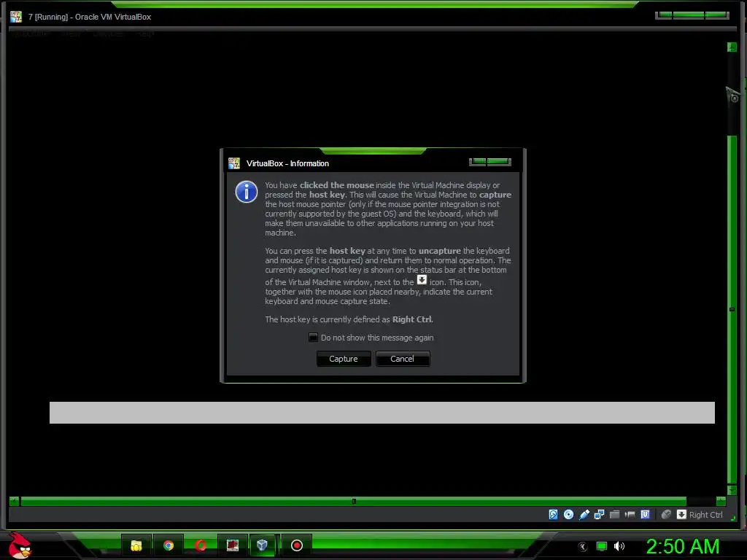This screenshot has width=747, height=560.
Task: Click the green vertical scrollbar thumb
Action: tap(732, 309)
